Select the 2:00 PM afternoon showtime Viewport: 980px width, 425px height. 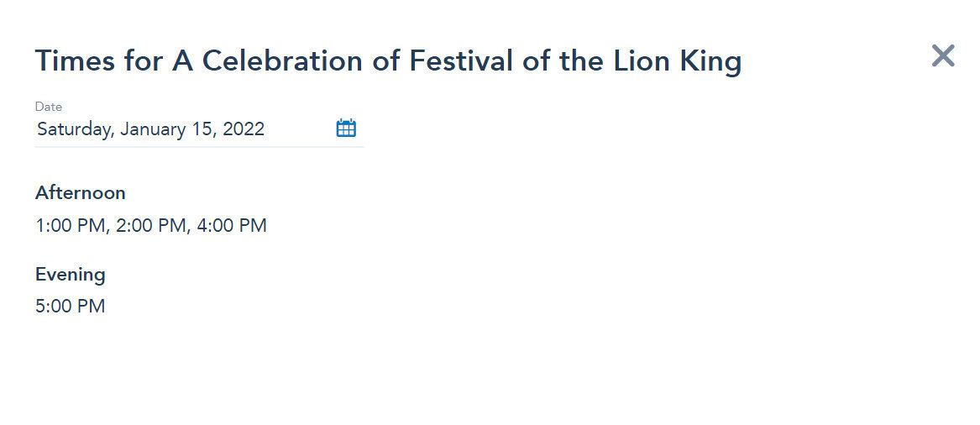tap(151, 226)
